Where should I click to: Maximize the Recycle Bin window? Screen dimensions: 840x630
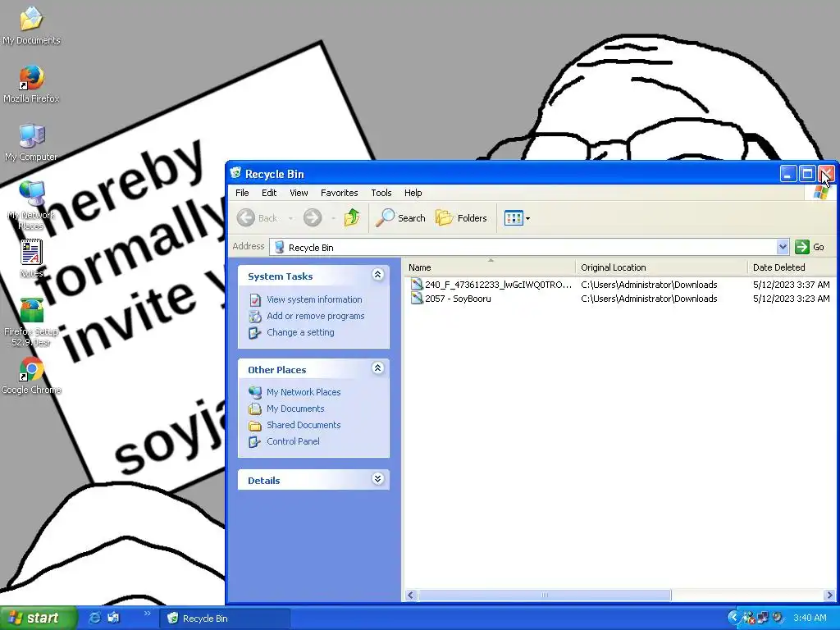(807, 174)
